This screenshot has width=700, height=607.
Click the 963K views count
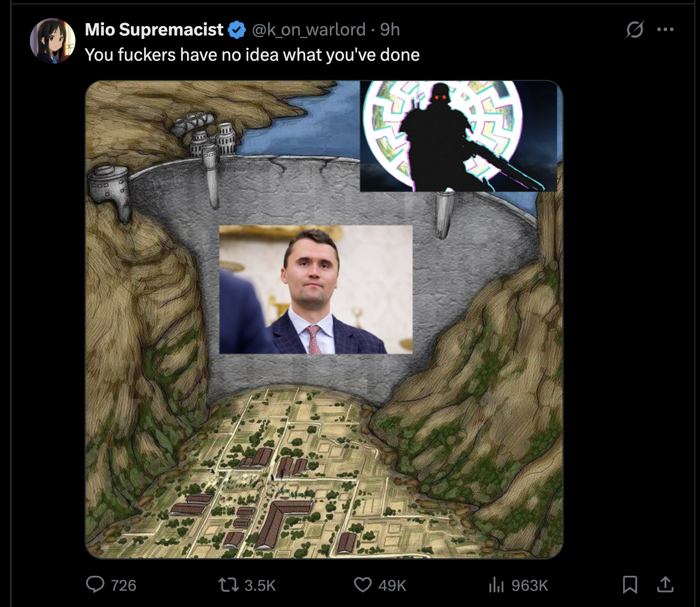529,585
